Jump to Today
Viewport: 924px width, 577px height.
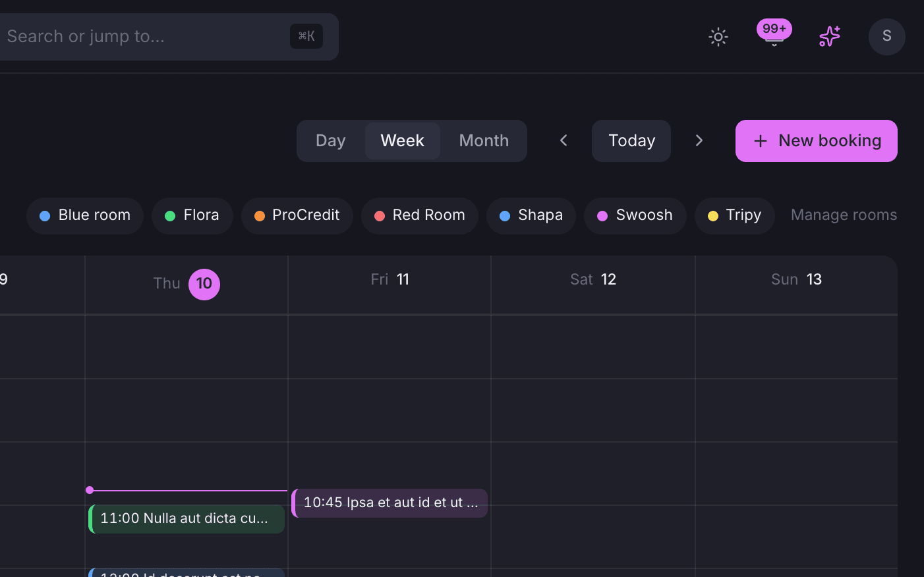coord(631,141)
